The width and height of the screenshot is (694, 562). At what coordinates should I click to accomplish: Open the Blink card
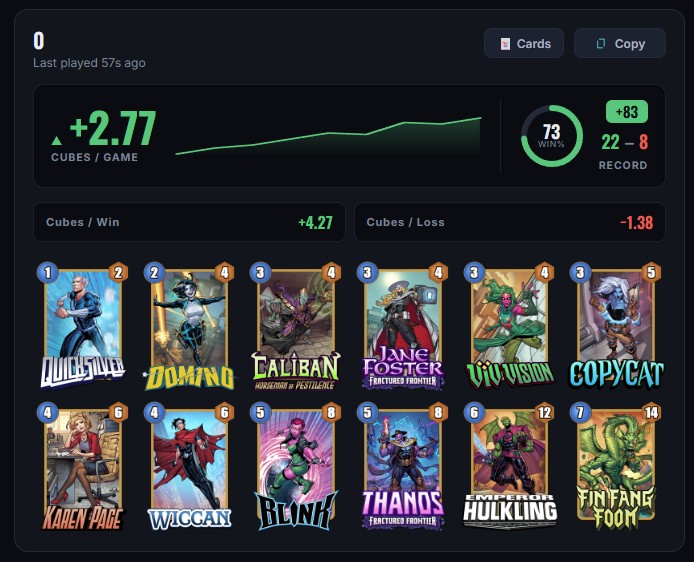click(x=296, y=467)
